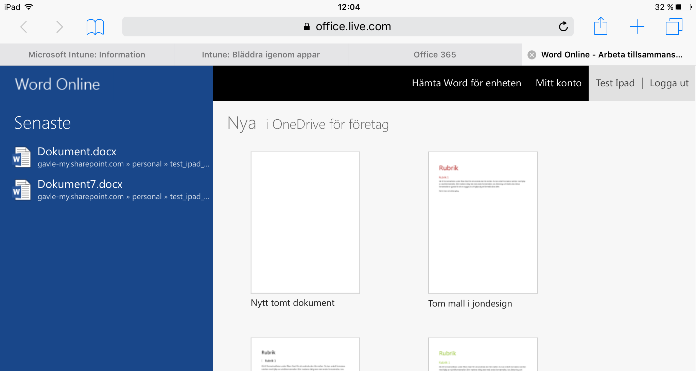Image resolution: width=696 pixels, height=371 pixels.
Task: Click the Word icon beside Dokument7.docx
Action: pyautogui.click(x=22, y=190)
